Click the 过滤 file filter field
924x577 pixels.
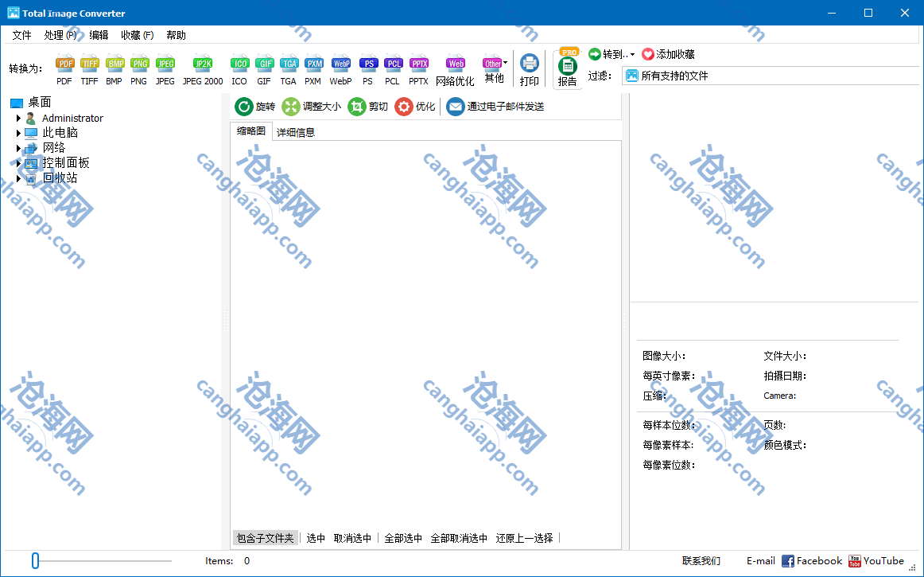(771, 76)
